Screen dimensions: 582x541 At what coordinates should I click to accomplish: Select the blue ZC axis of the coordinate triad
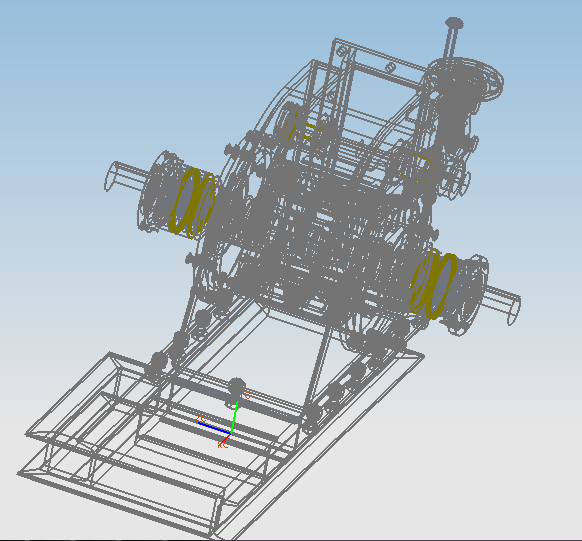pyautogui.click(x=214, y=428)
